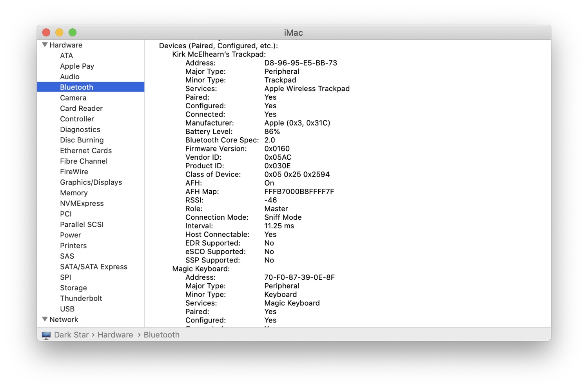588x390 pixels.
Task: Open Graphics/Displays section
Action: coord(91,182)
